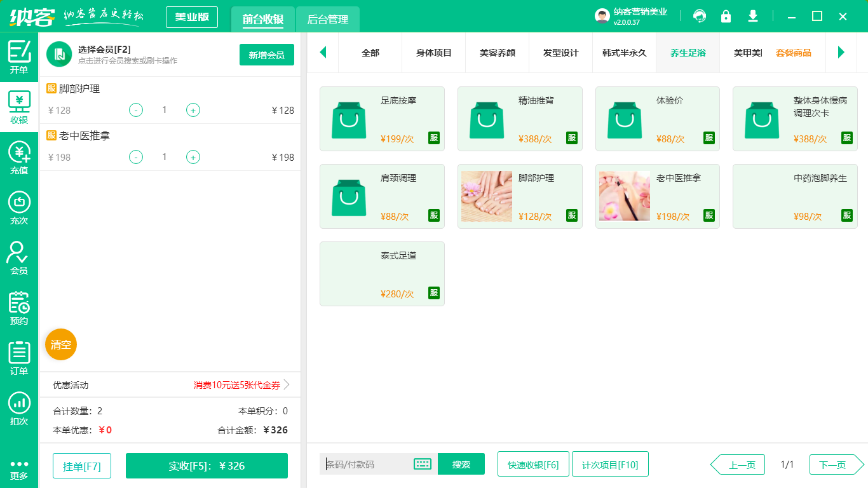Expand the 优惠活动 promotion details chevron

(287, 384)
